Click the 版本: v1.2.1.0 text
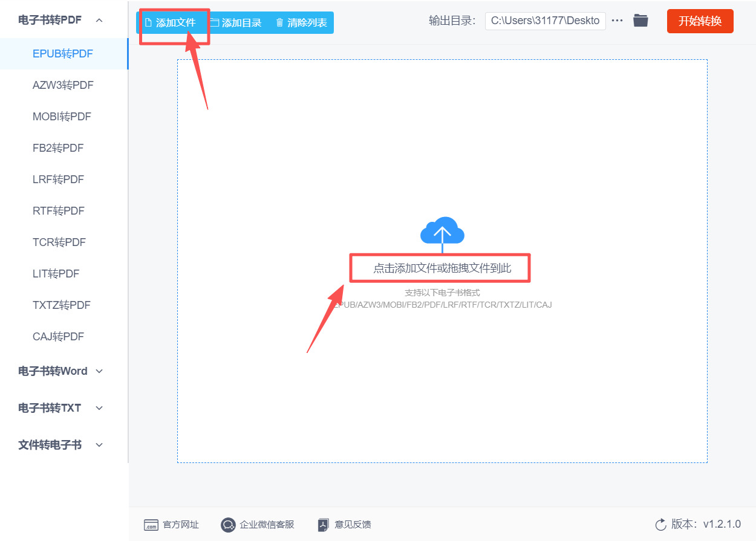Image resolution: width=756 pixels, height=541 pixels. 706,524
